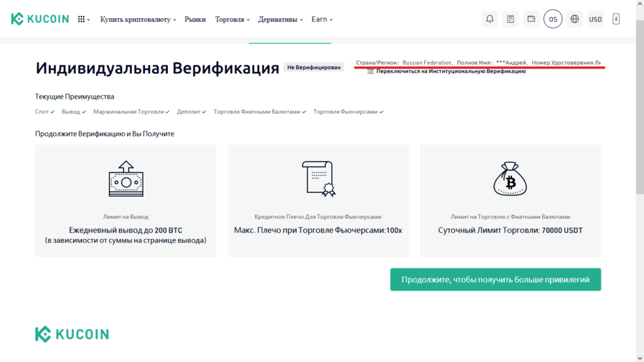644x362 pixels.
Task: Click the OS profile avatar circle
Action: 553,19
